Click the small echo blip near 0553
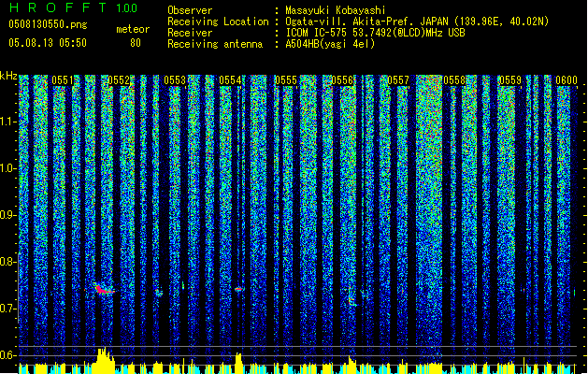The height and width of the screenshot is (374, 588). pyautogui.click(x=159, y=293)
